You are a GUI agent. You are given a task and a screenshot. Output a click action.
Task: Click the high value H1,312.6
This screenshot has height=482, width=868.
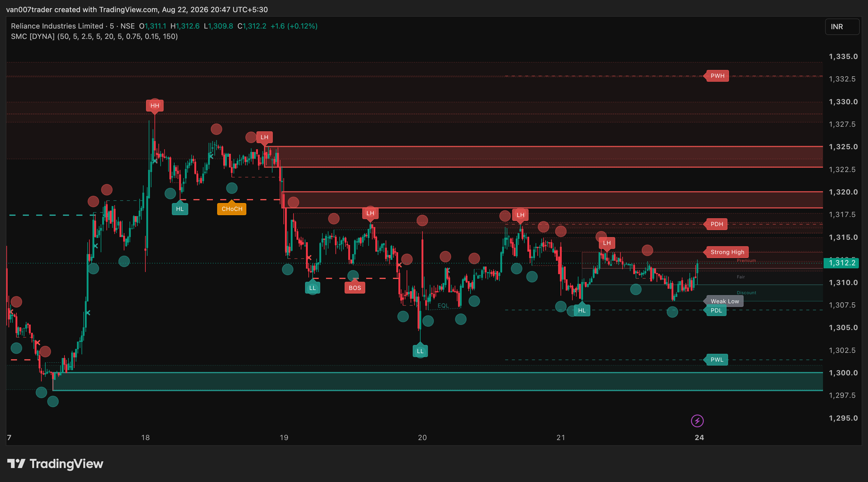[185, 26]
